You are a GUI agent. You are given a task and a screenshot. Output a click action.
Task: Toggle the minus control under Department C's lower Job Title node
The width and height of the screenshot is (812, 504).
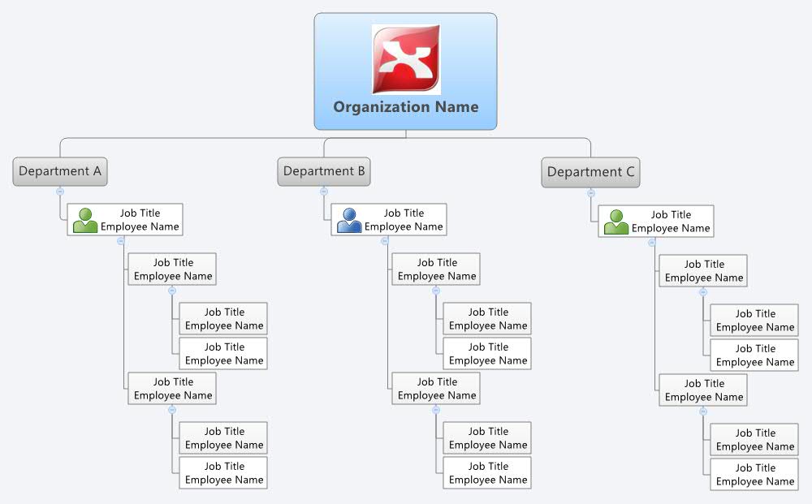click(703, 411)
